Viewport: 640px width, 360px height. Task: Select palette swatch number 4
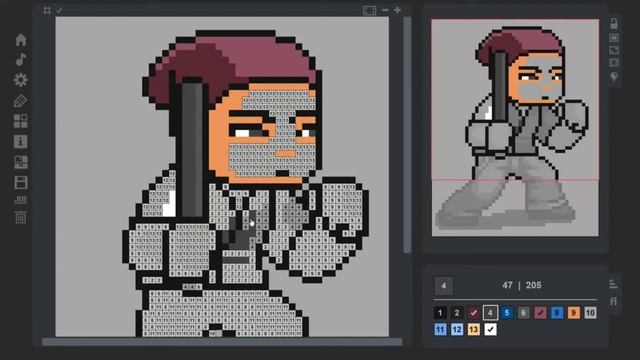490,313
